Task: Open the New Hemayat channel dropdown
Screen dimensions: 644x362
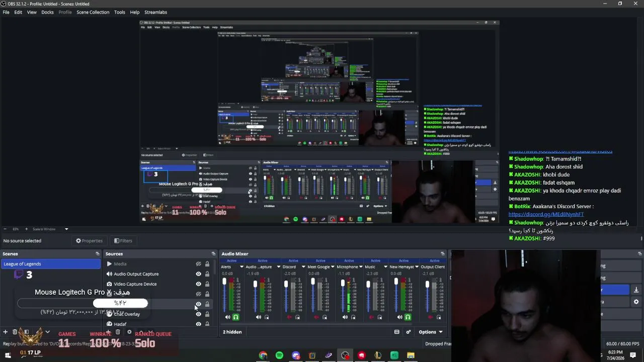Action: [417, 267]
